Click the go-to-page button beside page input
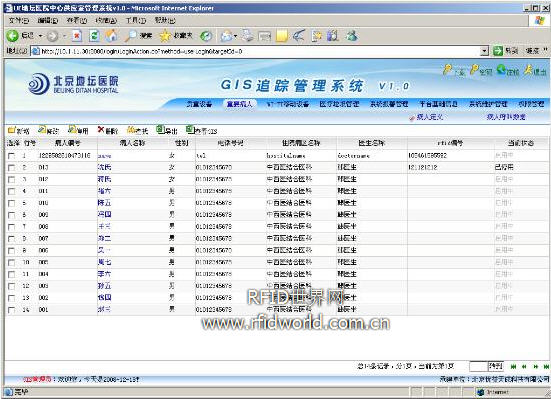The image size is (551, 399). [495, 366]
